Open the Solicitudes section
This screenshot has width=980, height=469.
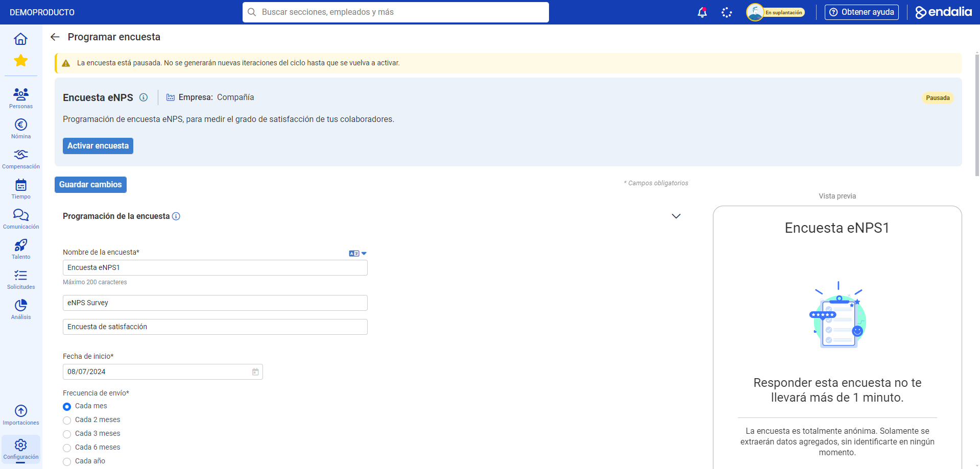tap(21, 279)
